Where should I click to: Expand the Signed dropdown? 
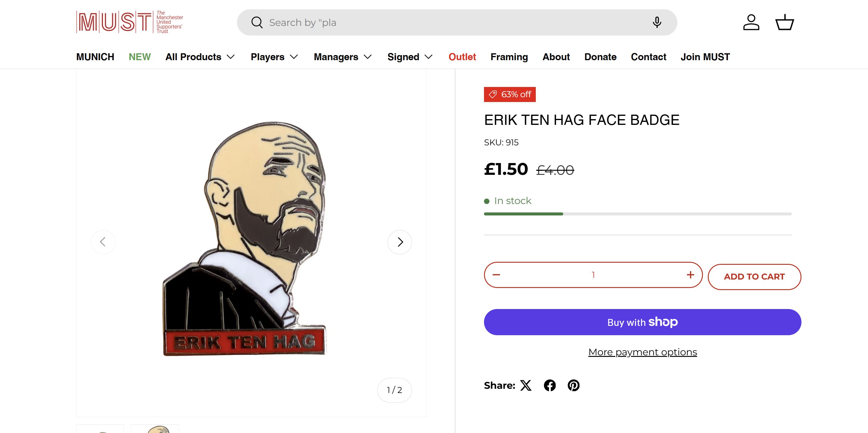click(410, 57)
